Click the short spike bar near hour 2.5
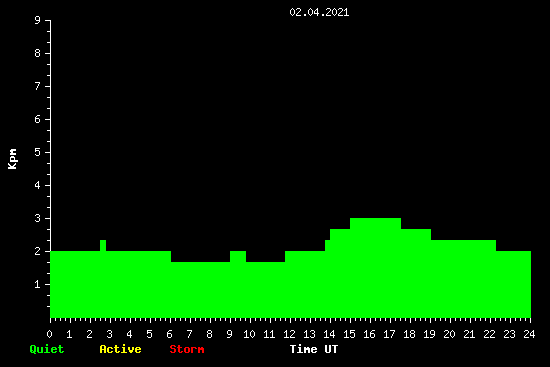550x367 pixels. click(x=103, y=246)
